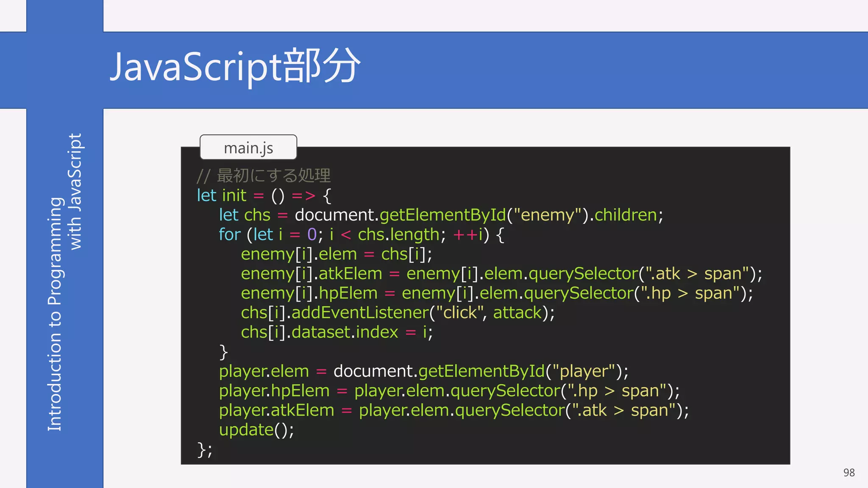Screen dimensions: 868x488
Task: Click the main.js file label tab
Action: pyautogui.click(x=248, y=147)
